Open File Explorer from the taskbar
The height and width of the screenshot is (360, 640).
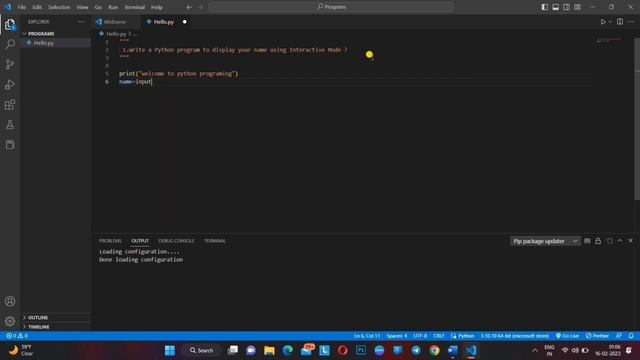pyautogui.click(x=269, y=350)
